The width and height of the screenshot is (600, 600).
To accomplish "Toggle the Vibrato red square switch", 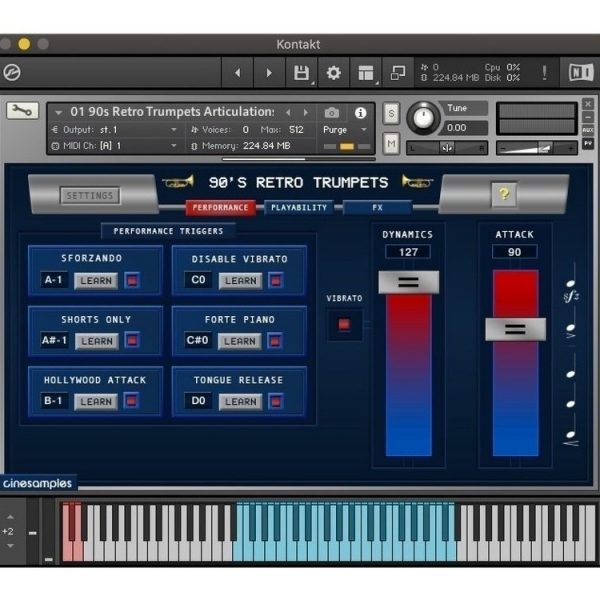I will (344, 324).
